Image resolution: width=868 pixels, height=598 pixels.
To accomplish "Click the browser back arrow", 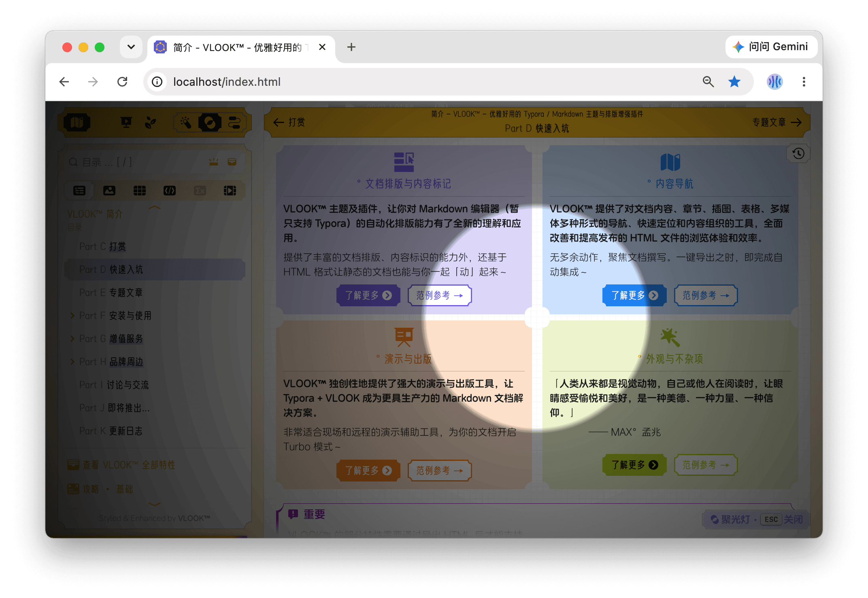I will click(x=64, y=82).
